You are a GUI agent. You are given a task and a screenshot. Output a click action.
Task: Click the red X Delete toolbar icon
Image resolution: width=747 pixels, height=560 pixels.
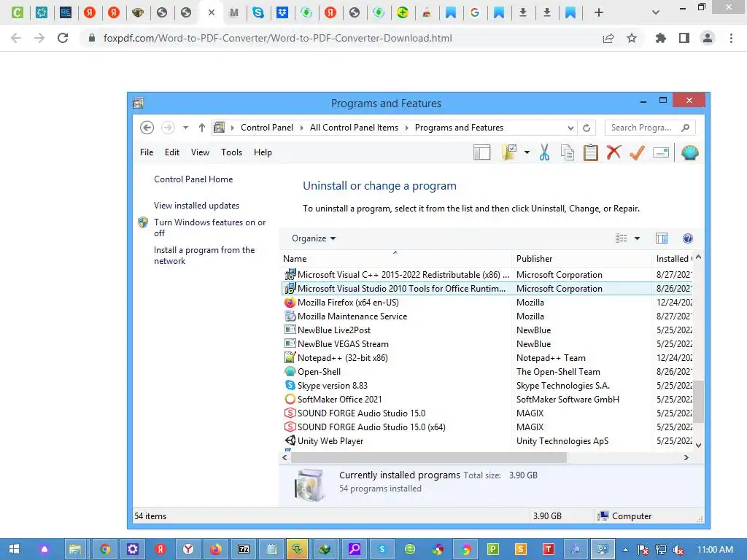pyautogui.click(x=614, y=152)
